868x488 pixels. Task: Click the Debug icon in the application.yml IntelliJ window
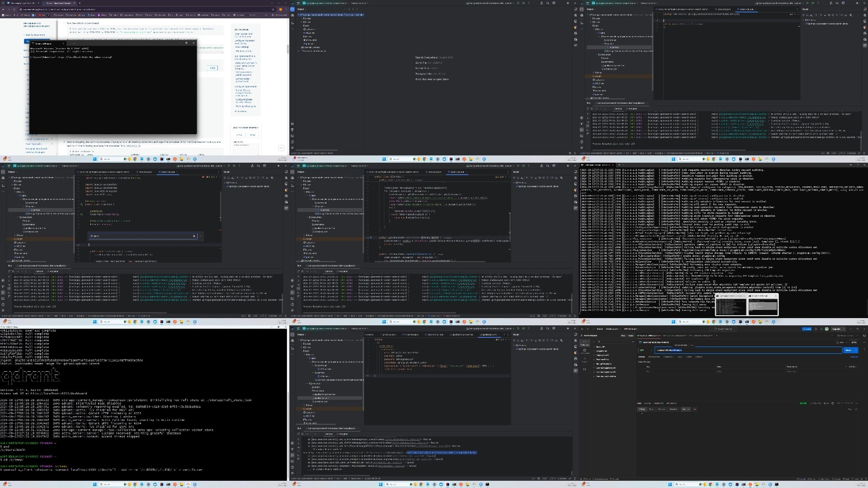pos(524,328)
